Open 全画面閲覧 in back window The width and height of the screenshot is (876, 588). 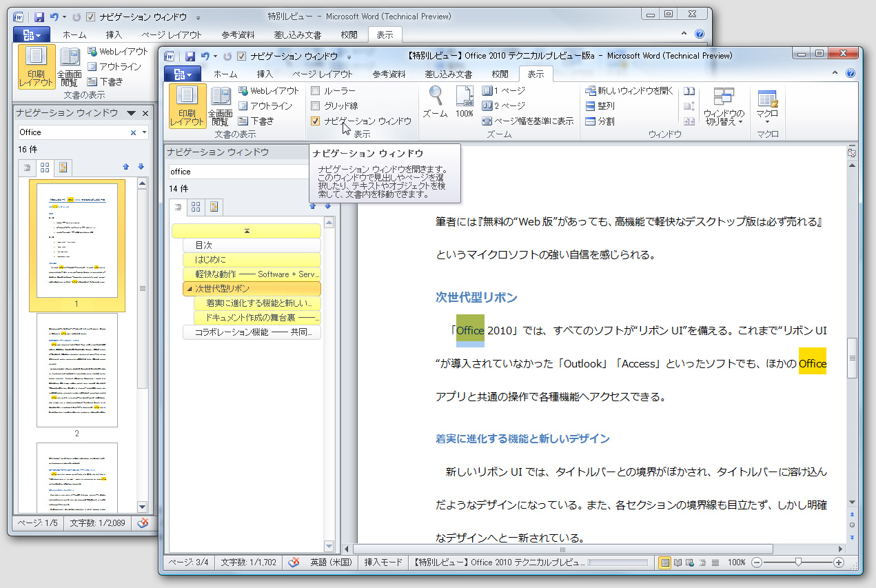(69, 67)
